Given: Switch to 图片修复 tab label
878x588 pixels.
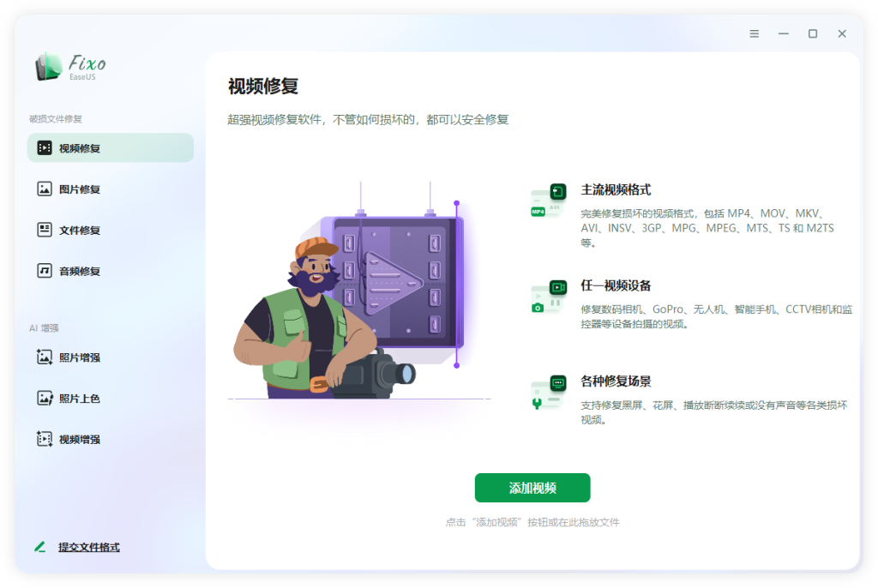Looking at the screenshot, I should (80, 189).
